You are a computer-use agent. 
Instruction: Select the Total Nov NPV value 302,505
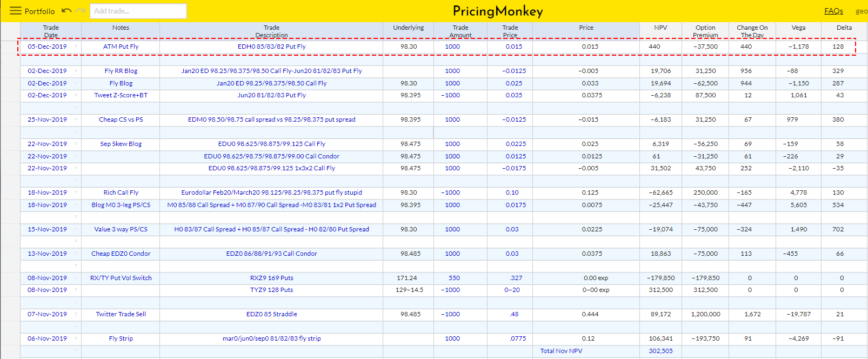coord(660,351)
